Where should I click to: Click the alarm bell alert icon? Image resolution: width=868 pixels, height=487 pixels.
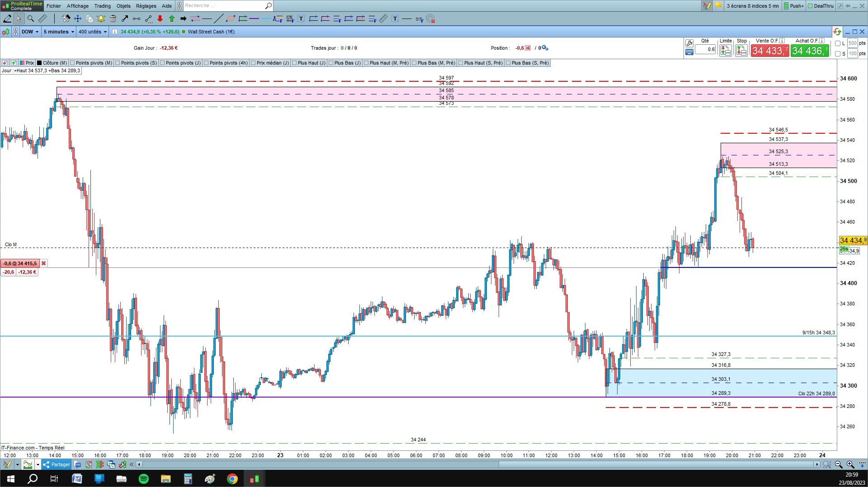(x=101, y=19)
